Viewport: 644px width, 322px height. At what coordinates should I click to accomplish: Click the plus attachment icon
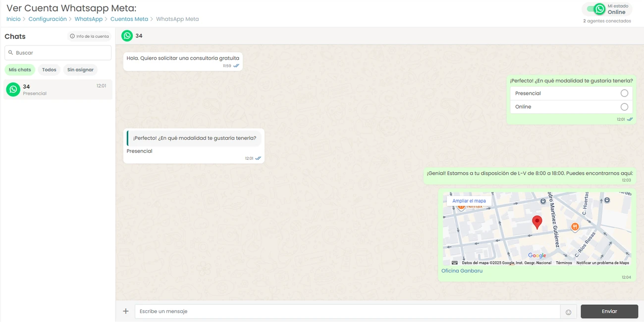(126, 311)
